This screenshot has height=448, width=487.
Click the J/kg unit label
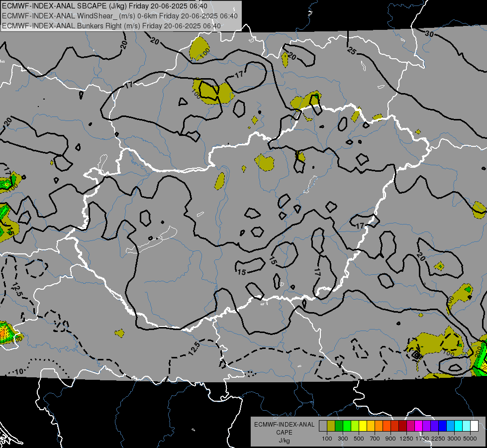(x=284, y=441)
